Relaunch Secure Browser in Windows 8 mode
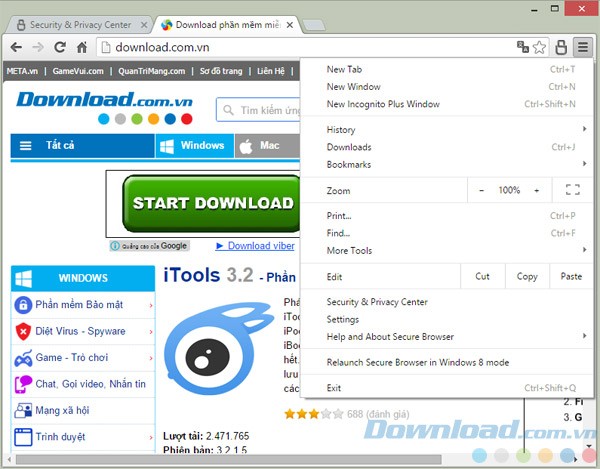Image resolution: width=600 pixels, height=469 pixels. coord(447,362)
